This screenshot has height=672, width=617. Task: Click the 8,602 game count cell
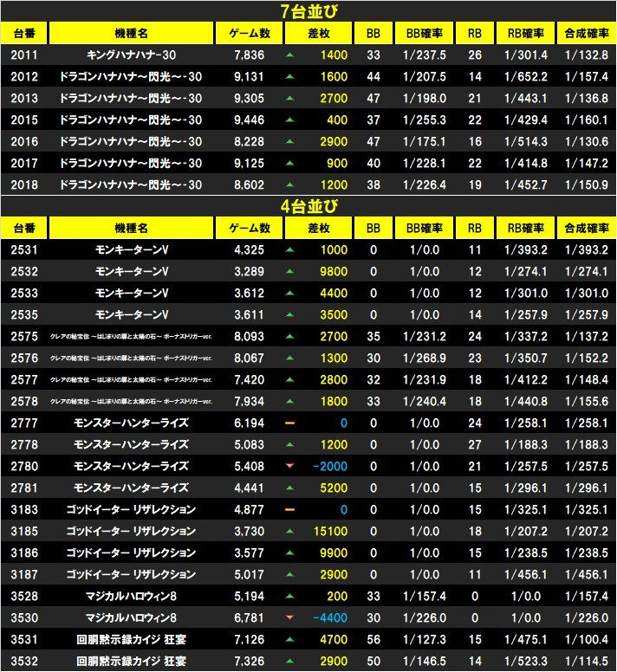pos(249,184)
